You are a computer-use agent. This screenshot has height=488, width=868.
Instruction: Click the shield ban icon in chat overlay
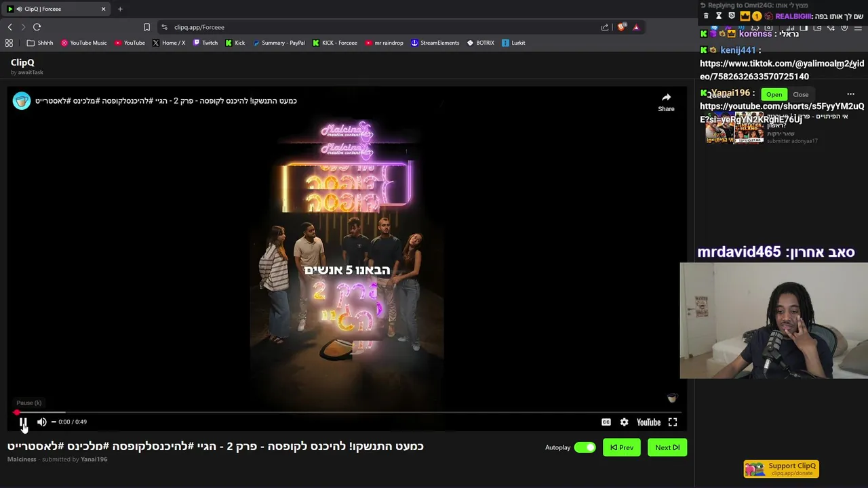(x=731, y=16)
